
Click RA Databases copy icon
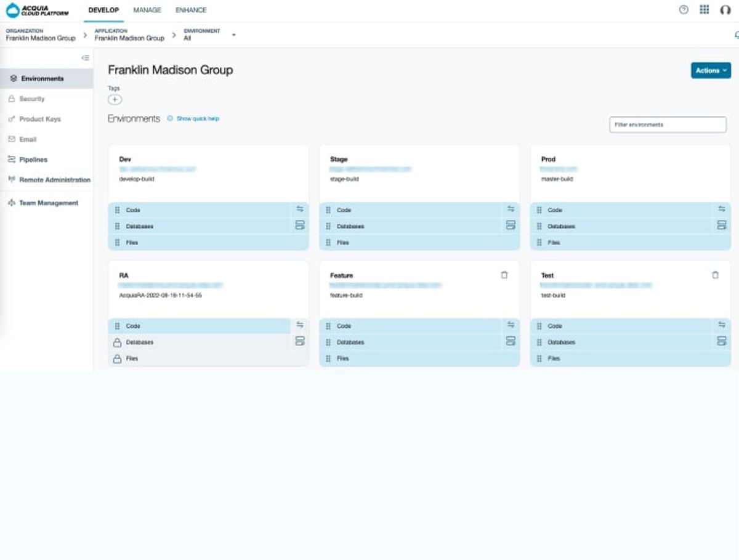coord(300,341)
